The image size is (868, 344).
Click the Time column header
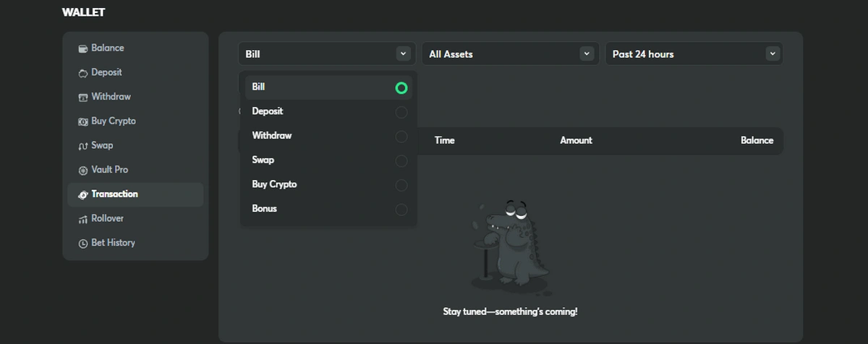click(445, 140)
